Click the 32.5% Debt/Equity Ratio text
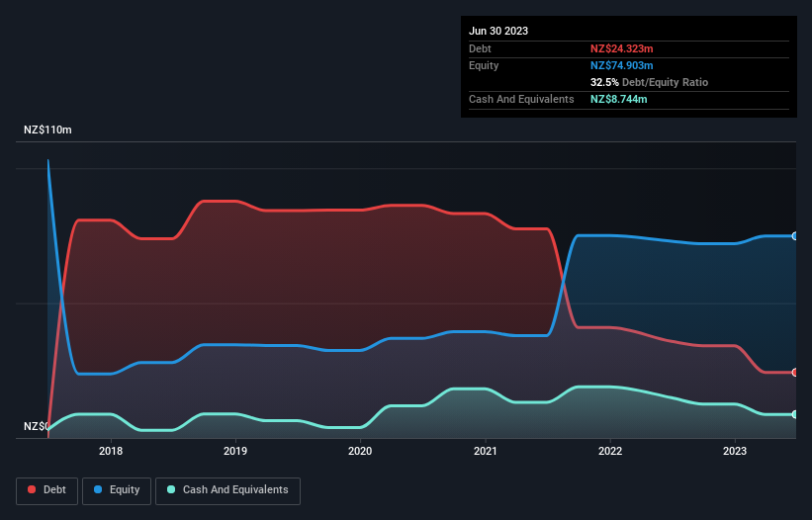The width and height of the screenshot is (812, 520). 649,82
